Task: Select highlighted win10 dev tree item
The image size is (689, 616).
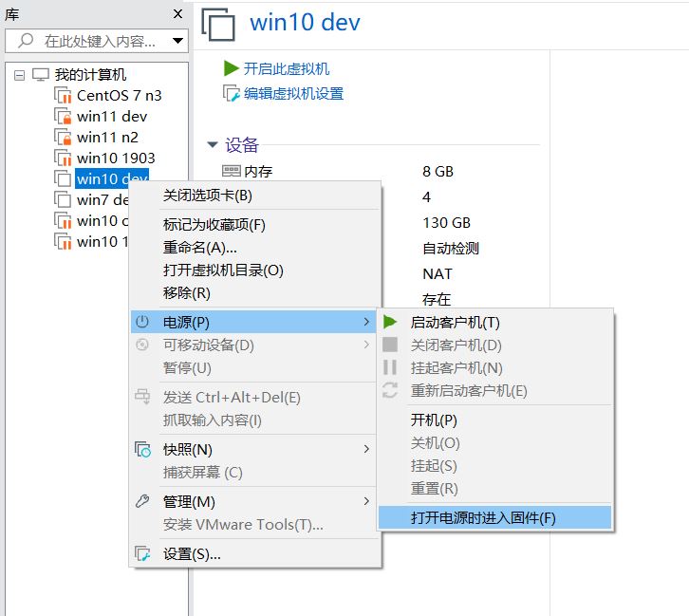Action: [112, 178]
